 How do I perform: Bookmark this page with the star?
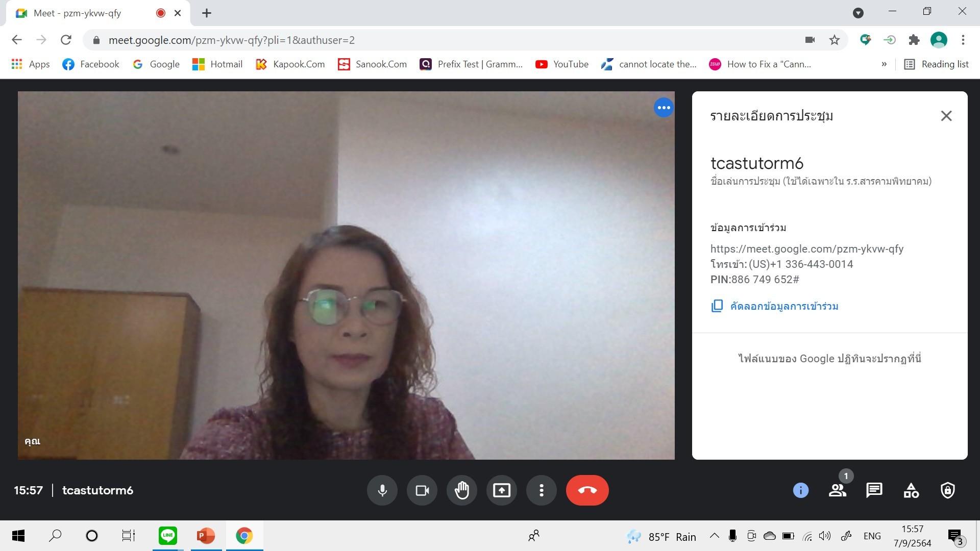tap(834, 40)
